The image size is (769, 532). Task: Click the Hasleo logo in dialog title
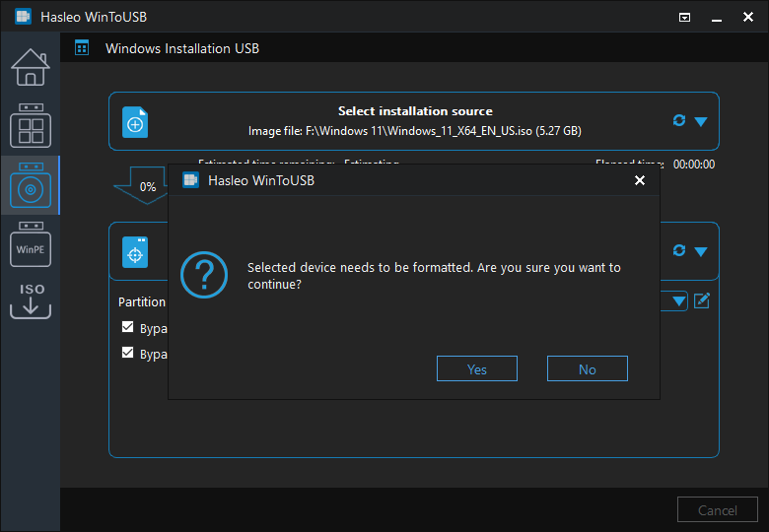[190, 179]
